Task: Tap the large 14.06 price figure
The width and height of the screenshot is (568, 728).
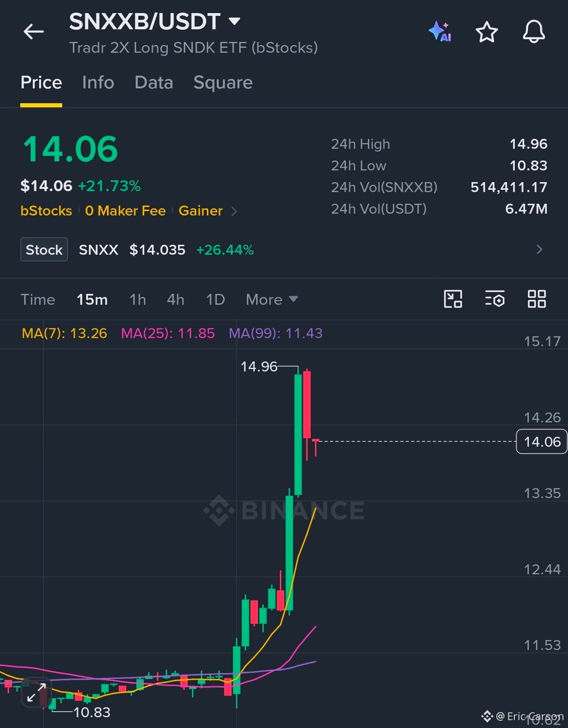Action: tap(71, 149)
